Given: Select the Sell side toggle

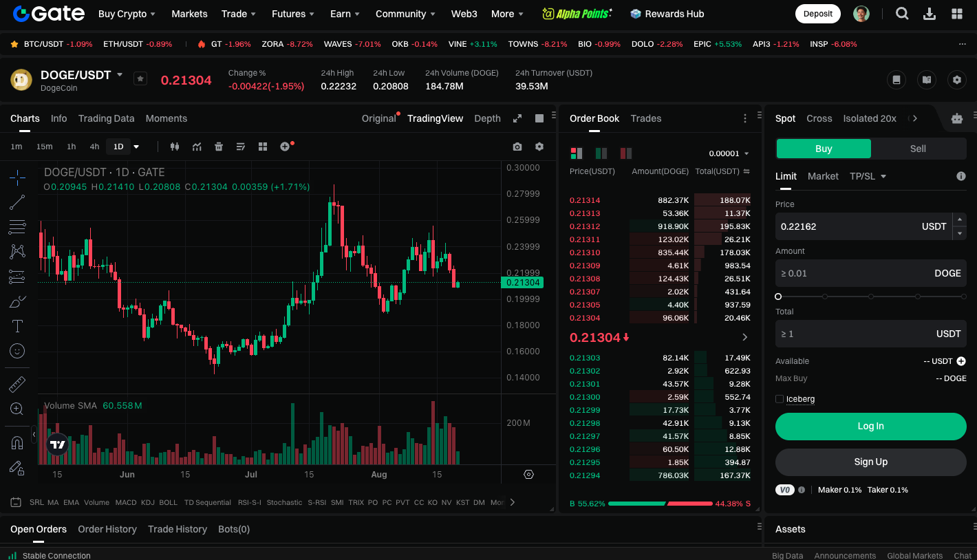Looking at the screenshot, I should tap(918, 149).
